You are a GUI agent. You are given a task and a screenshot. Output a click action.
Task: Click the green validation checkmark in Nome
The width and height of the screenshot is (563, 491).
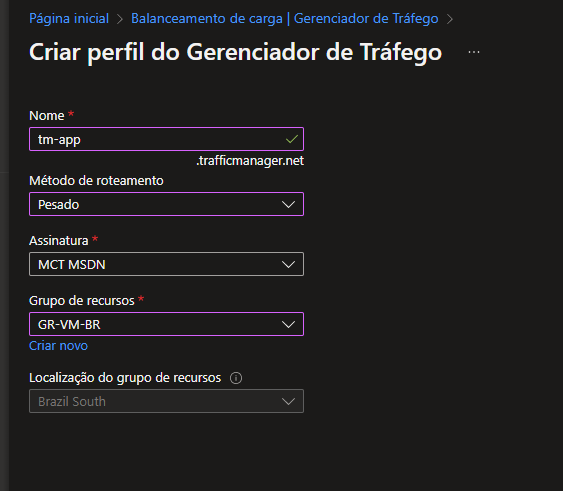point(292,139)
